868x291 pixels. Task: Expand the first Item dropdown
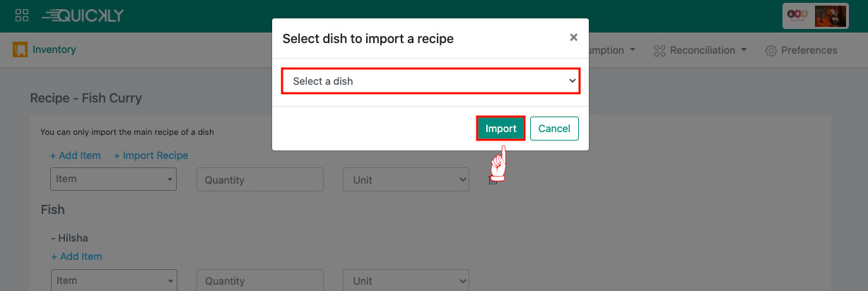click(113, 179)
